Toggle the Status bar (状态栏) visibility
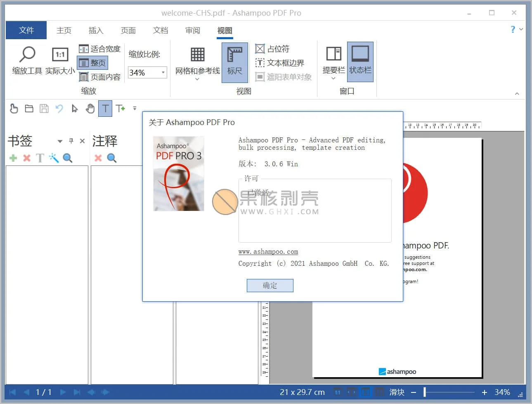The width and height of the screenshot is (532, 404). (360, 60)
